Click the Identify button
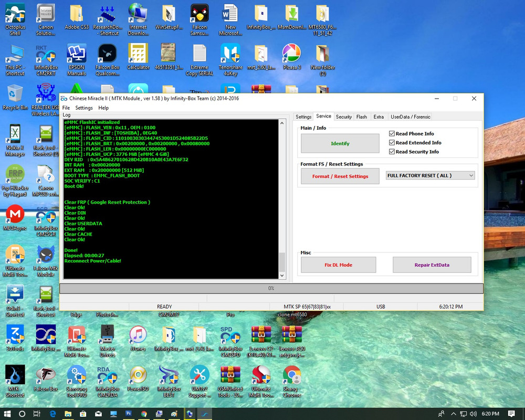 340,143
